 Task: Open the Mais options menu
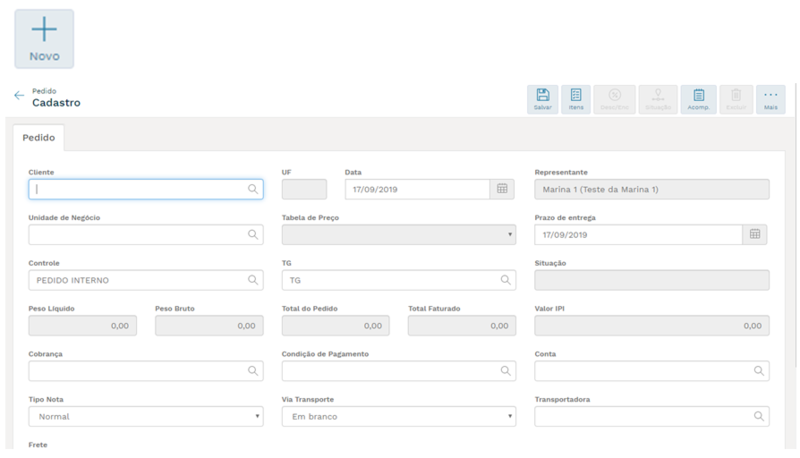click(770, 99)
